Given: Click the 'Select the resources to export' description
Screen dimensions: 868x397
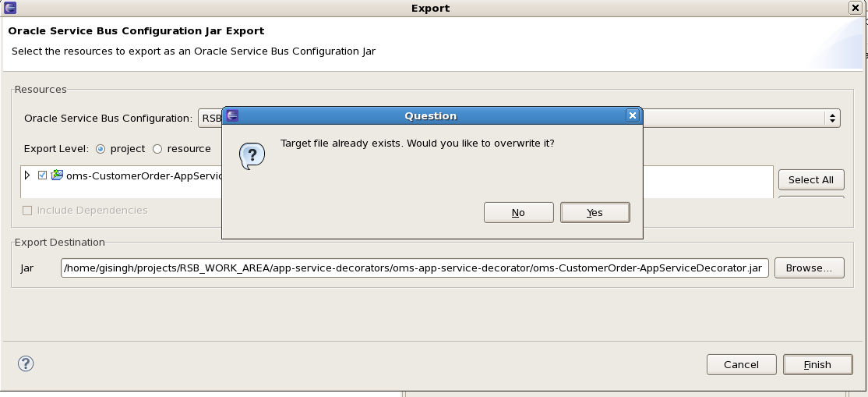Looking at the screenshot, I should (194, 51).
